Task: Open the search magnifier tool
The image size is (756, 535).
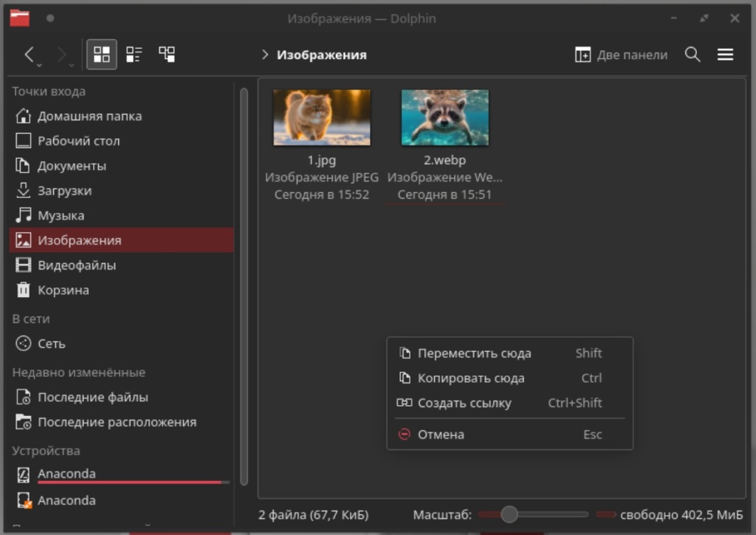Action: 693,55
